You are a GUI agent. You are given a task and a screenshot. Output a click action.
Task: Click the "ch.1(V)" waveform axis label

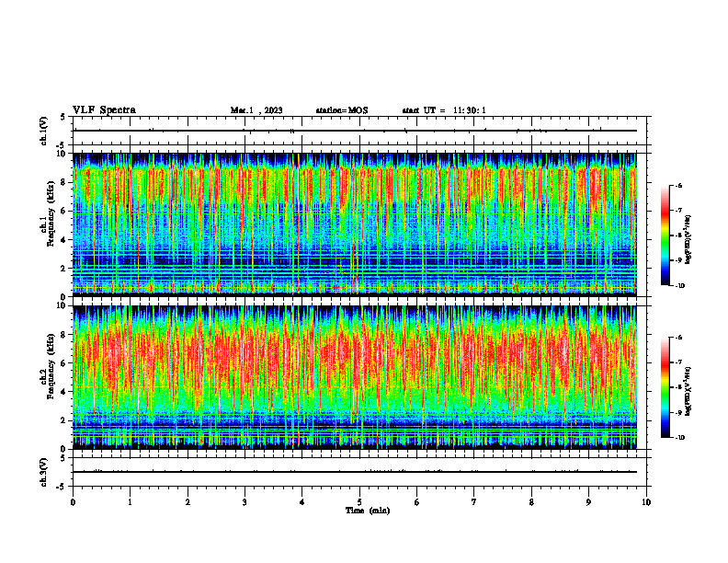[x=44, y=131]
